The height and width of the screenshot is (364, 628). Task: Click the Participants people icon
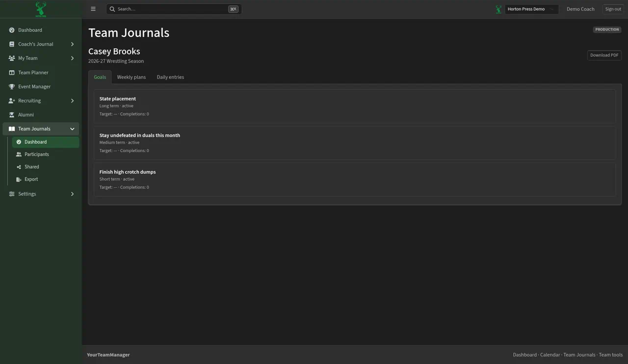click(19, 155)
